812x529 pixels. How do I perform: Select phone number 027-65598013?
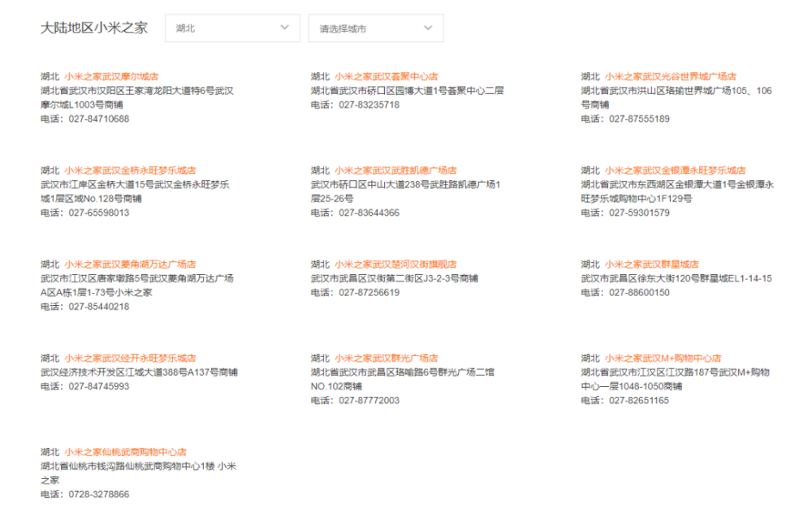[99, 213]
